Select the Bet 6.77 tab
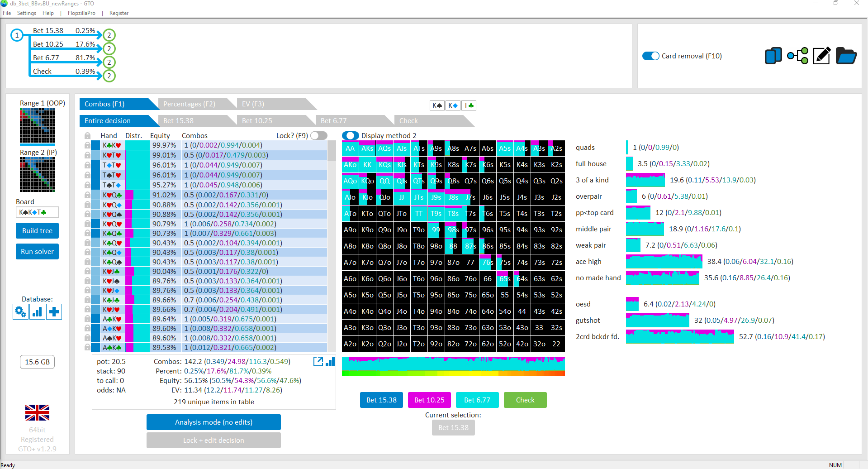Viewport: 868px width, 469px height. (352, 121)
